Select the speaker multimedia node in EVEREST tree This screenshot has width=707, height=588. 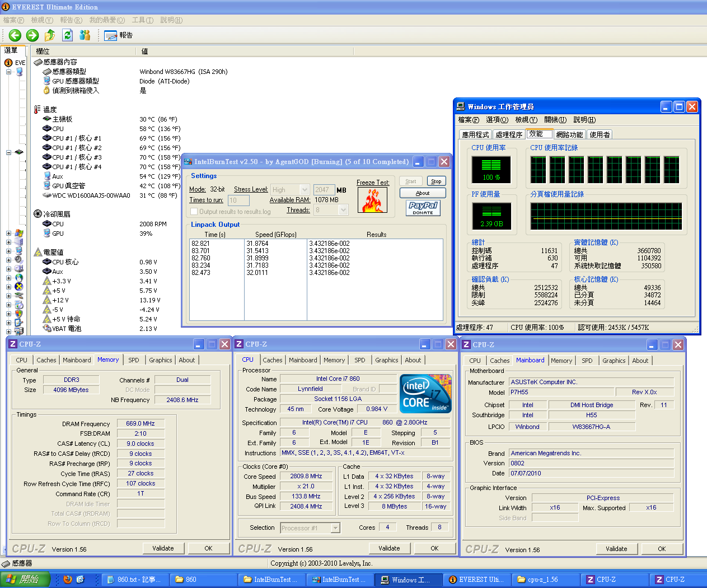click(x=19, y=260)
